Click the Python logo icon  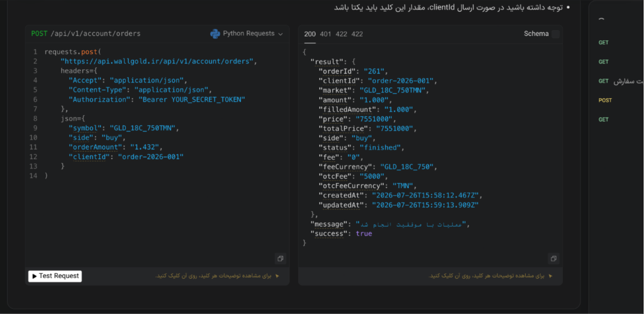[215, 34]
